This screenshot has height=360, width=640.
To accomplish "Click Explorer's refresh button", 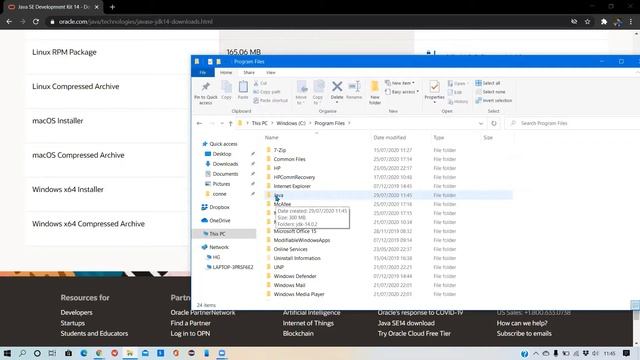I will [494, 123].
